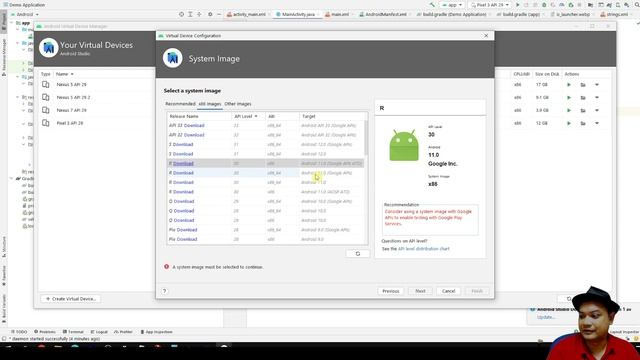Open actions dropdown for Nexus 5 API 29 (17 GB)

click(597, 85)
